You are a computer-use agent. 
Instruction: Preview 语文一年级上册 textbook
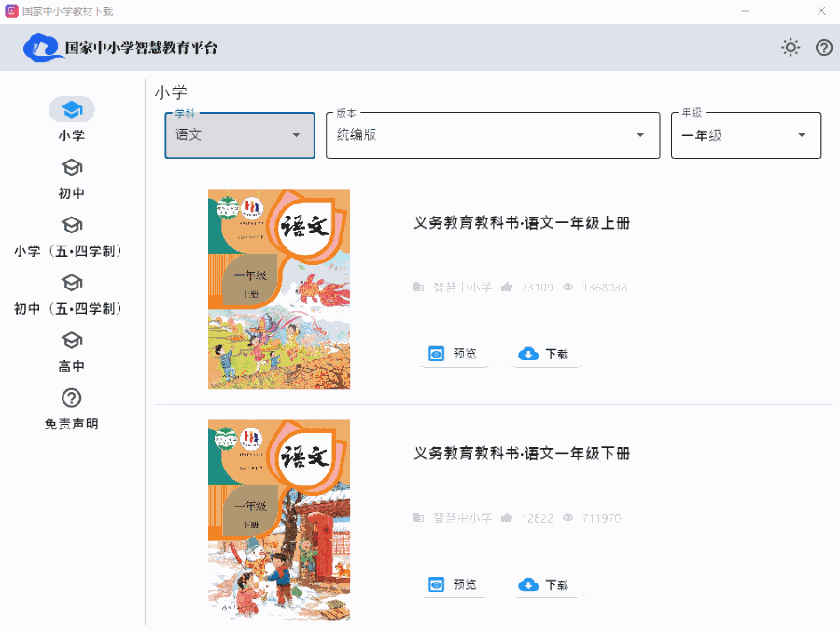click(x=455, y=354)
